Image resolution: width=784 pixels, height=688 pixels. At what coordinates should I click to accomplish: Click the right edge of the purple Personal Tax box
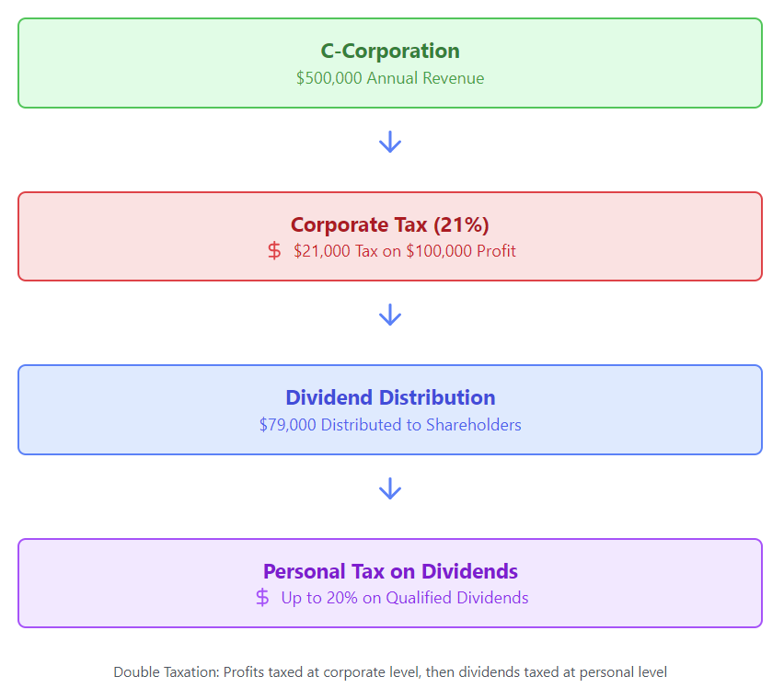[761, 583]
